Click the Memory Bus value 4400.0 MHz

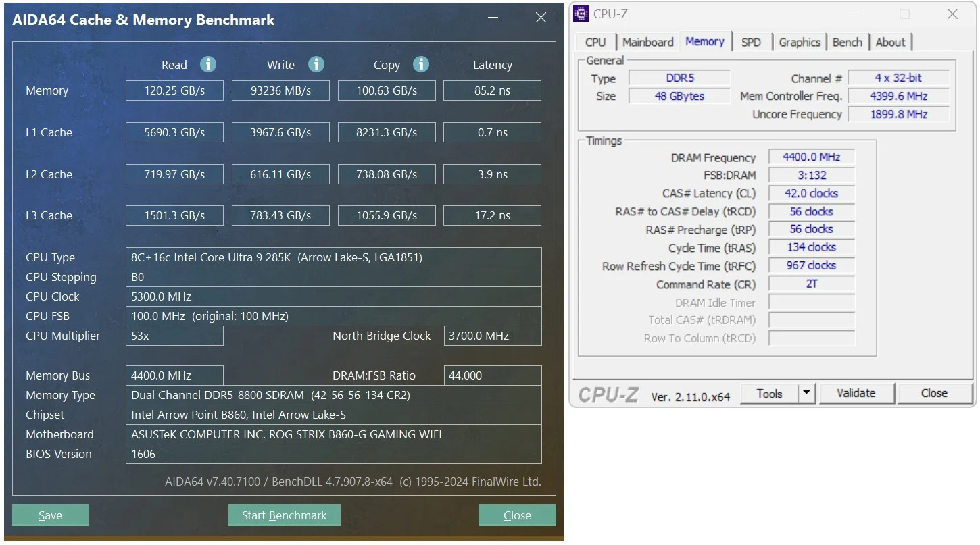click(x=174, y=375)
